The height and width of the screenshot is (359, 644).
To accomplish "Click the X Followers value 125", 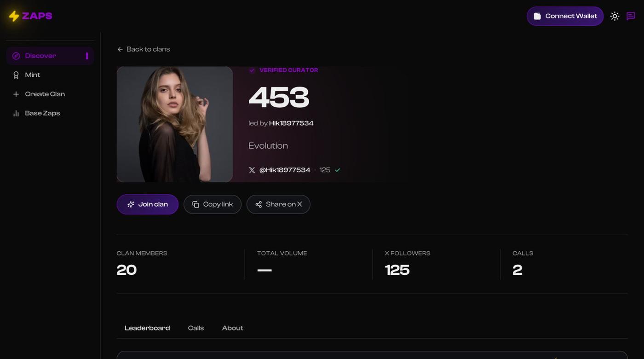I will click(x=397, y=270).
